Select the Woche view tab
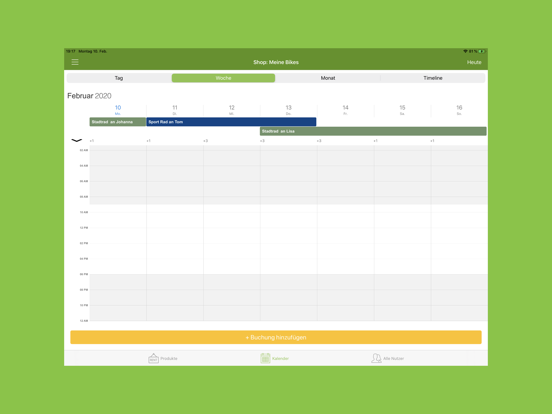552x414 pixels. 223,78
